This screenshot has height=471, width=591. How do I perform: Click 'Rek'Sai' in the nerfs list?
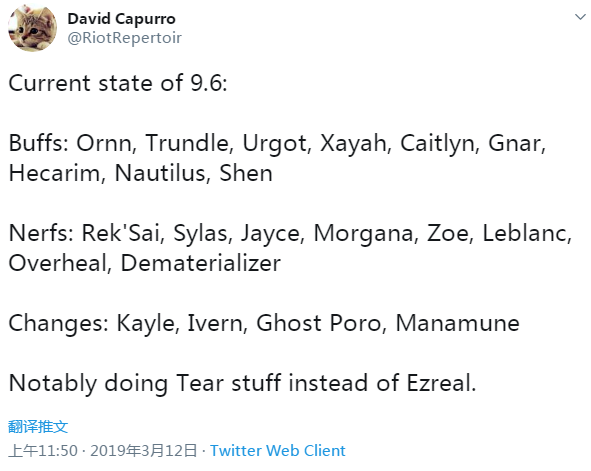[121, 233]
